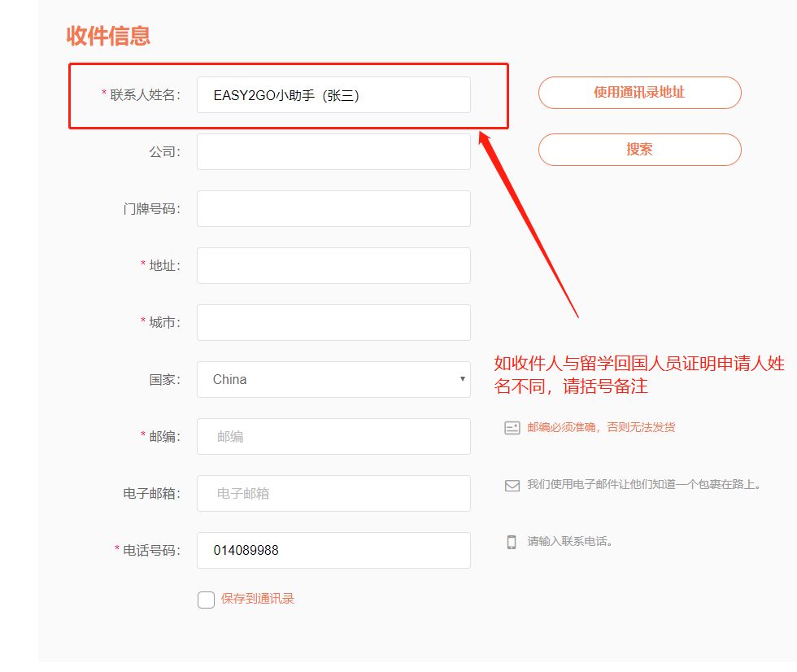Click the postal code card icon
The width and height of the screenshot is (797, 672).
point(512,427)
